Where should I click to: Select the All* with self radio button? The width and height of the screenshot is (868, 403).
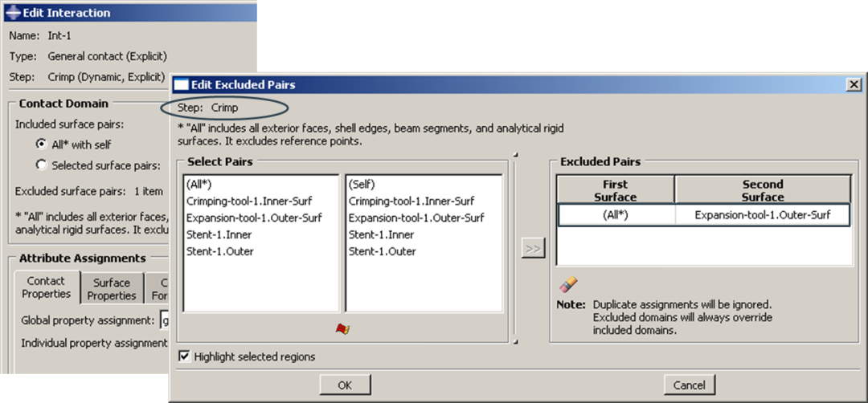coord(41,145)
